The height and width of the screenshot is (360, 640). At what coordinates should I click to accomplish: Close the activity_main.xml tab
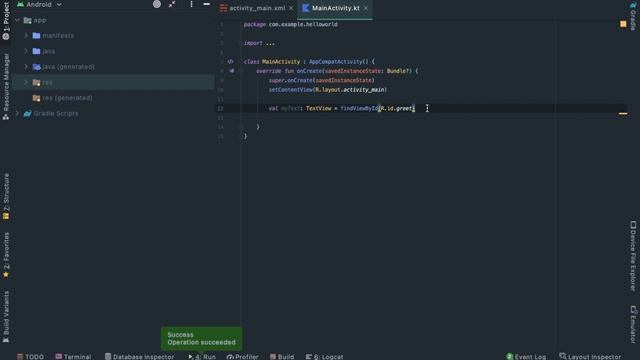(291, 8)
